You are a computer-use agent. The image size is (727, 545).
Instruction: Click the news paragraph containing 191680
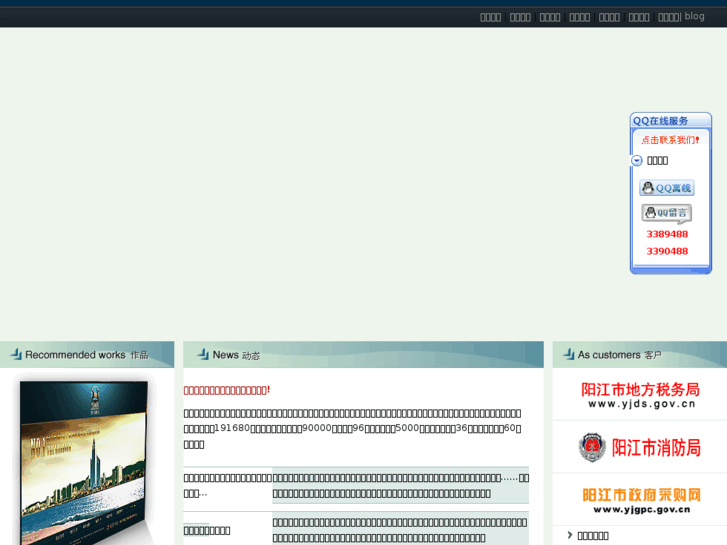[354, 429]
